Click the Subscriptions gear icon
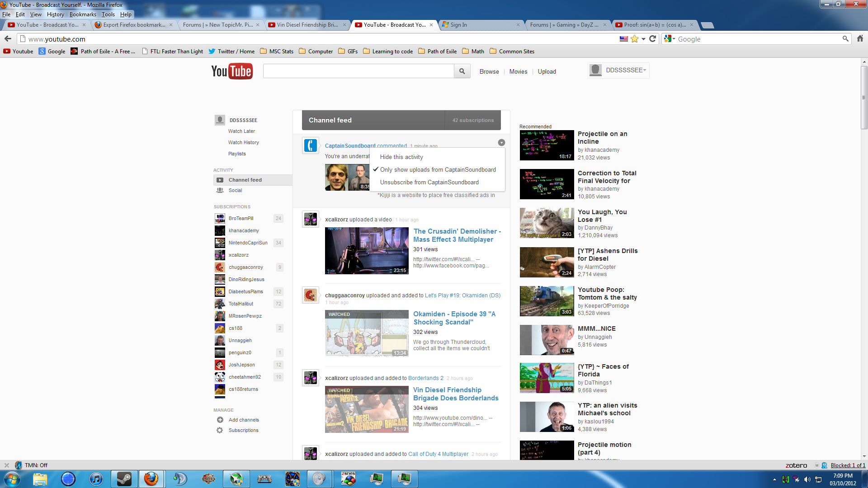The width and height of the screenshot is (868, 488). click(220, 430)
